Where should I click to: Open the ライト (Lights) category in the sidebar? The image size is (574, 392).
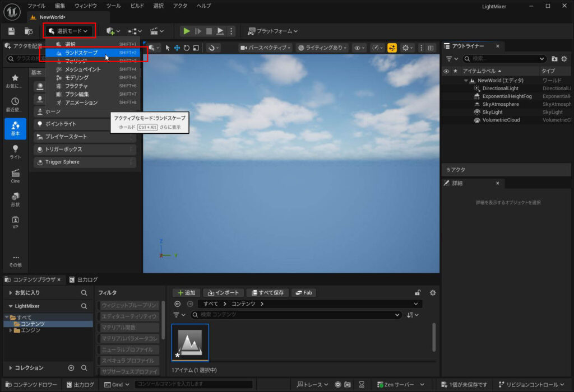click(15, 152)
